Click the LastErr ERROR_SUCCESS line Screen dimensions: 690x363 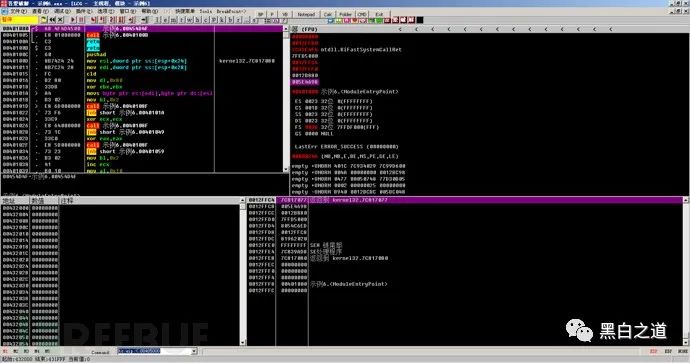tap(346, 147)
